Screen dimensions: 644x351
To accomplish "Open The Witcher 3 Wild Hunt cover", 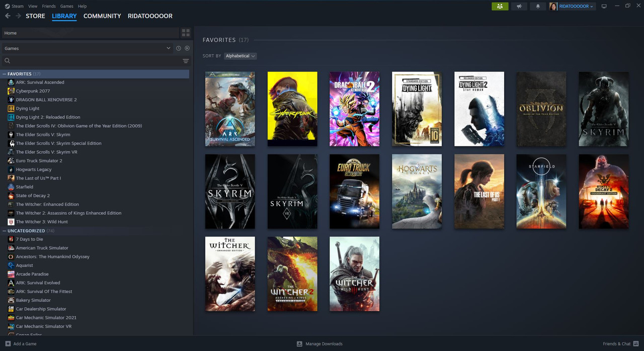I will coord(354,274).
